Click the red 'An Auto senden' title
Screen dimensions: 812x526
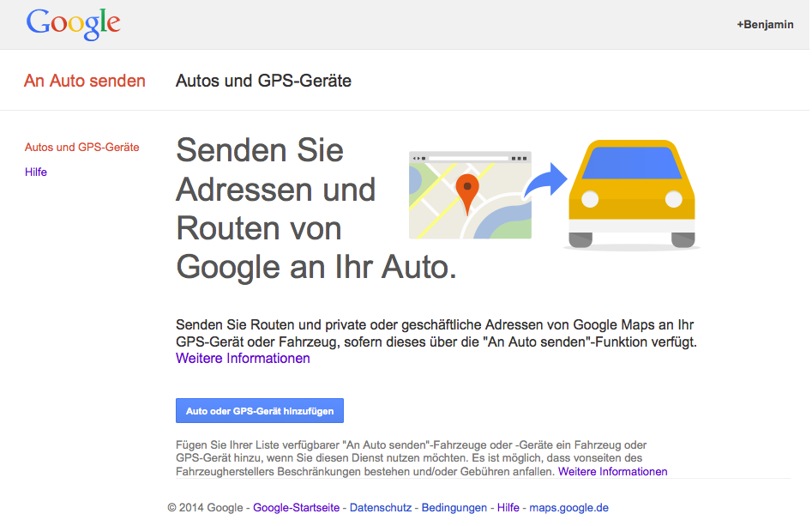tap(85, 82)
